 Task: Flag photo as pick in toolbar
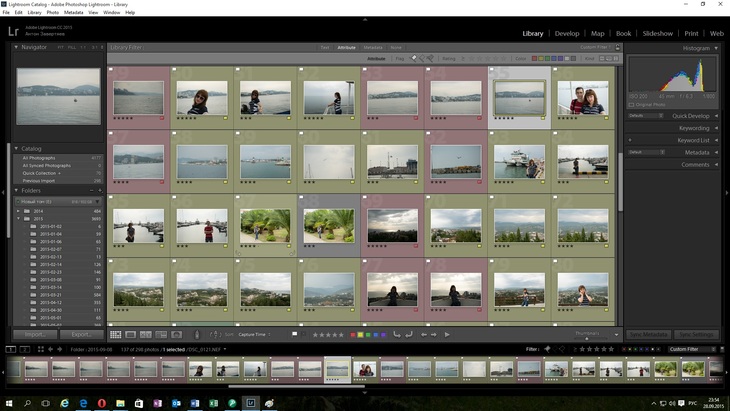pyautogui.click(x=294, y=334)
